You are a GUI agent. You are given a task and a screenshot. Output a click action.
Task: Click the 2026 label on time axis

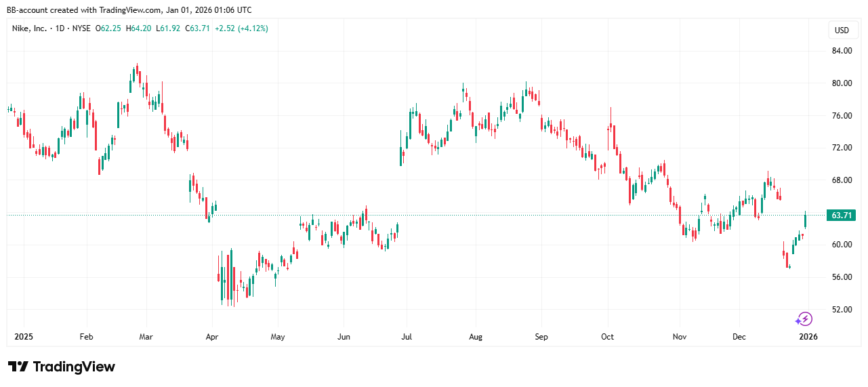[807, 336]
